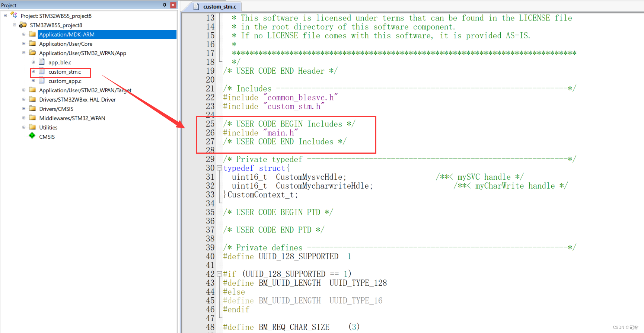644x333 pixels.
Task: Click the folder icon of Drivers/STM32WBxx_HAL_Driver
Action: point(33,99)
